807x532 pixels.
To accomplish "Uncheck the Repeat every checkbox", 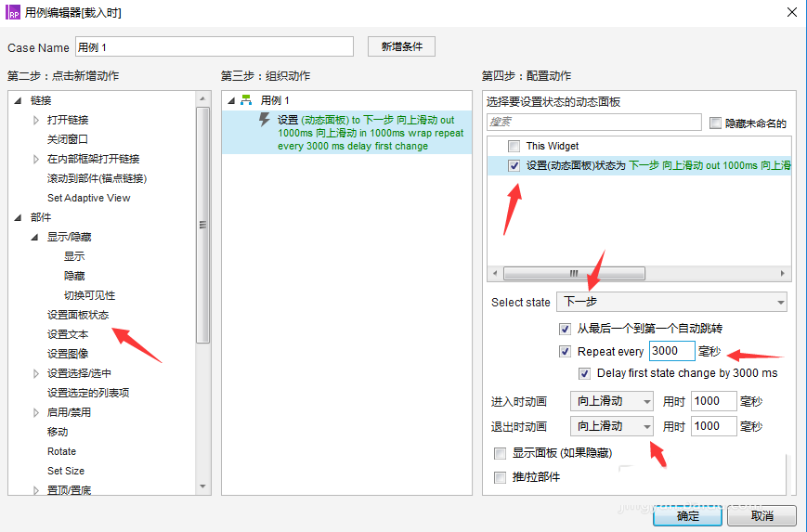I will pos(565,352).
